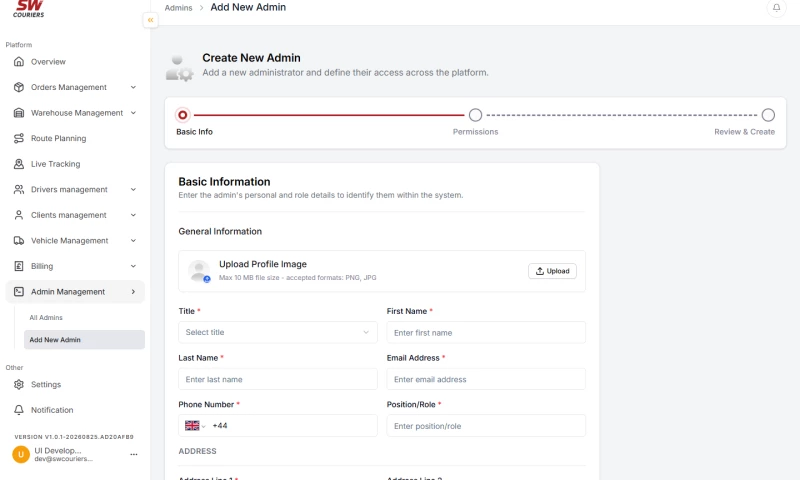Open Settings menu item label
Viewport: 800px width, 480px height.
[x=46, y=384]
